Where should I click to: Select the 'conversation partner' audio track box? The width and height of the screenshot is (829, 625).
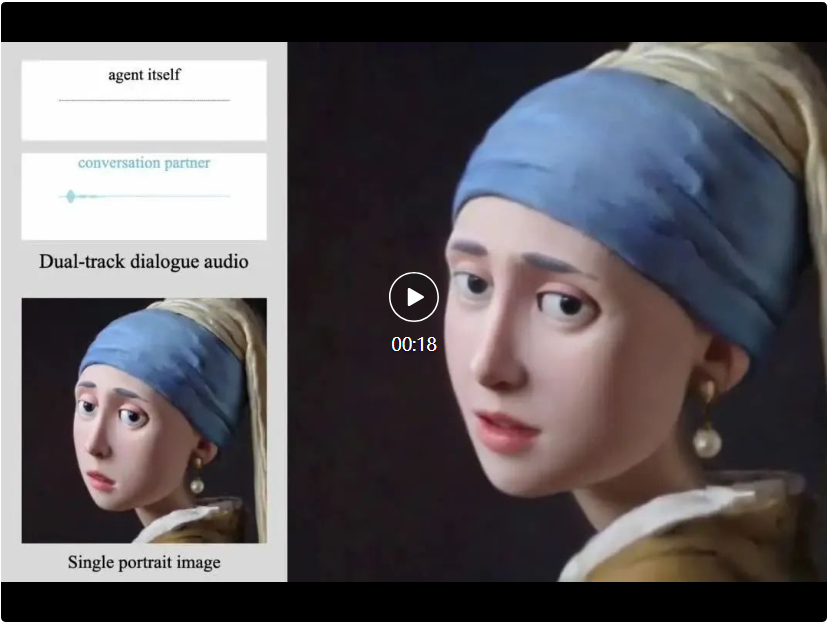(144, 196)
